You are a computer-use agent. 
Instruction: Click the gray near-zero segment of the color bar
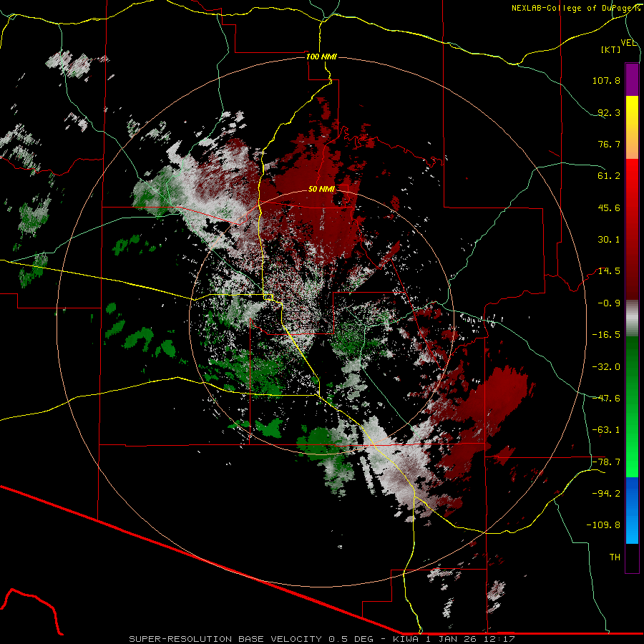pos(632,318)
